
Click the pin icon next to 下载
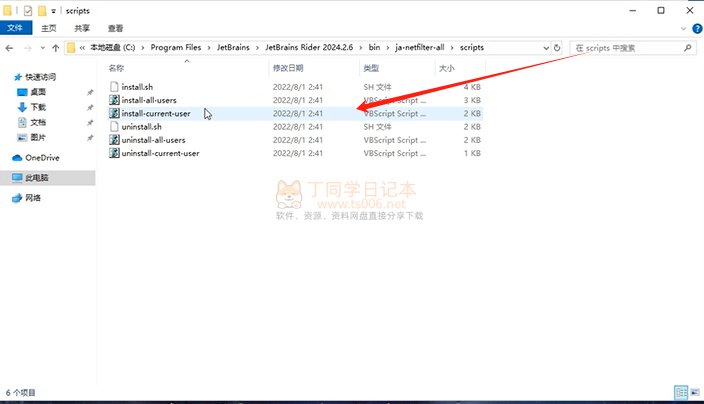90,108
